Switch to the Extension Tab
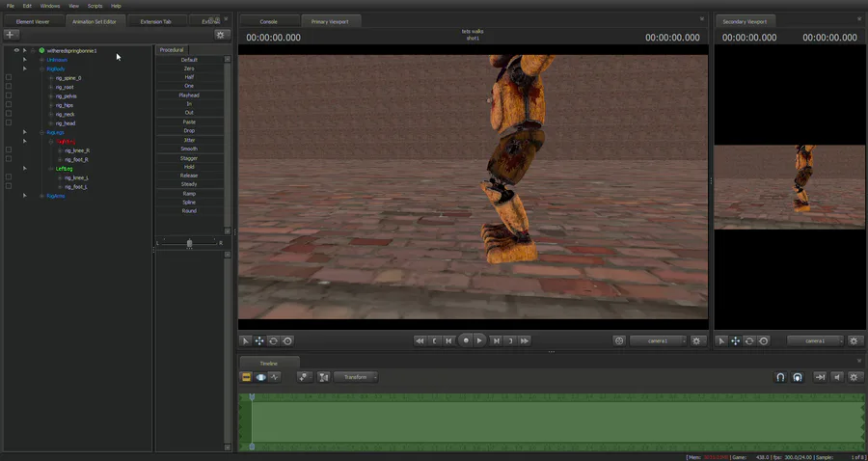This screenshot has height=461, width=868. 156,21
